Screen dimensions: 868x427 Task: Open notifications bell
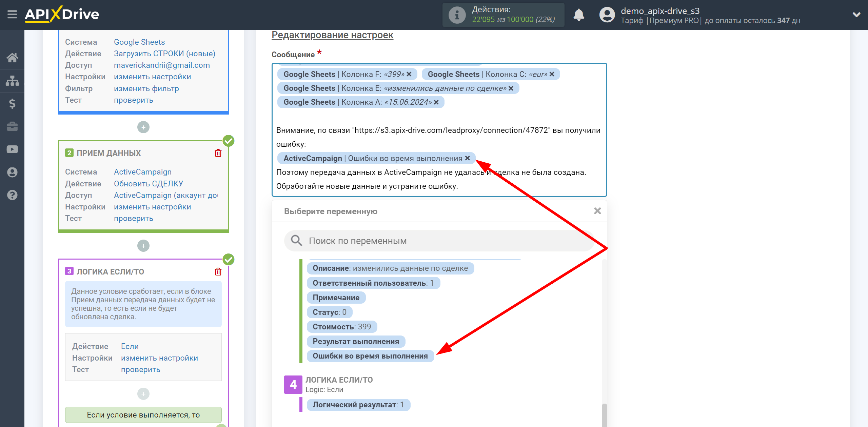click(x=579, y=15)
